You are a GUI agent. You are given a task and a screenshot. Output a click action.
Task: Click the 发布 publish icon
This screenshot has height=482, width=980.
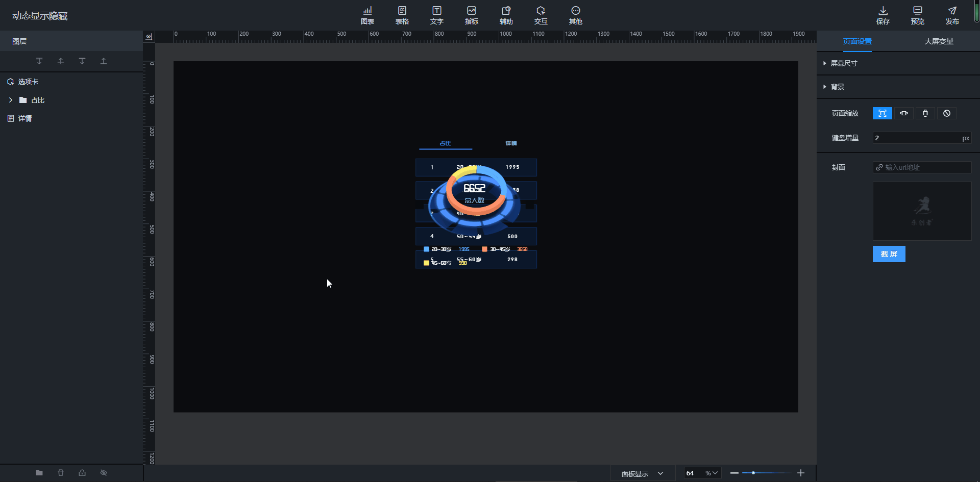(x=952, y=15)
